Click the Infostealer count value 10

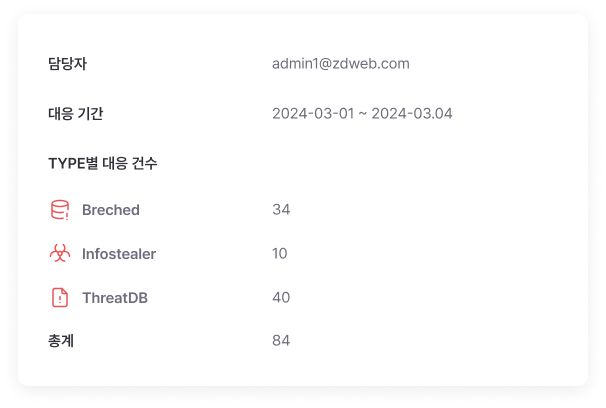[280, 254]
